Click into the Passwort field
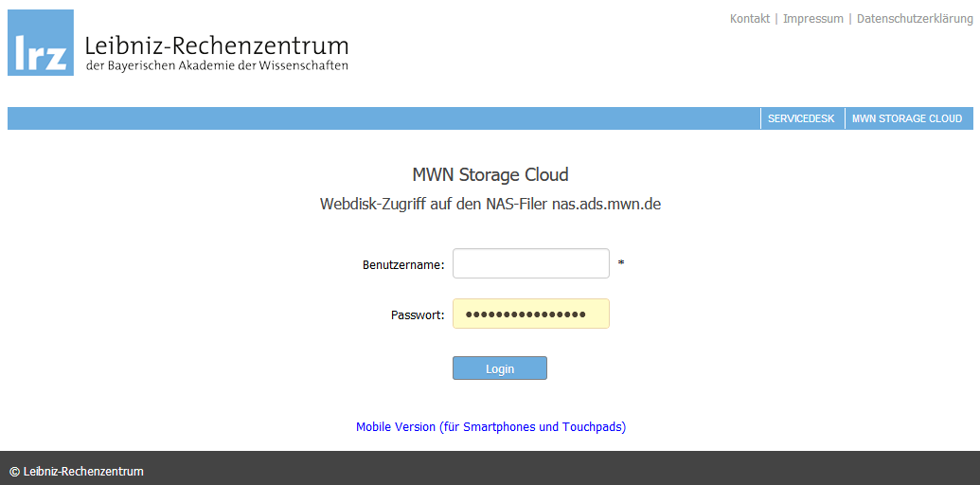The height and width of the screenshot is (485, 980). pyautogui.click(x=530, y=314)
